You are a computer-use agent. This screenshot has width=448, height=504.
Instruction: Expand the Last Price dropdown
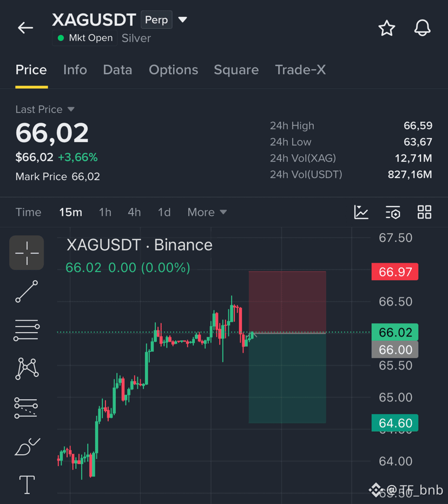pyautogui.click(x=71, y=109)
